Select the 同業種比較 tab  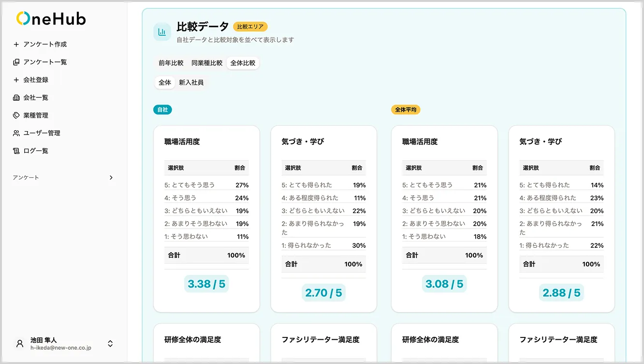click(x=206, y=62)
